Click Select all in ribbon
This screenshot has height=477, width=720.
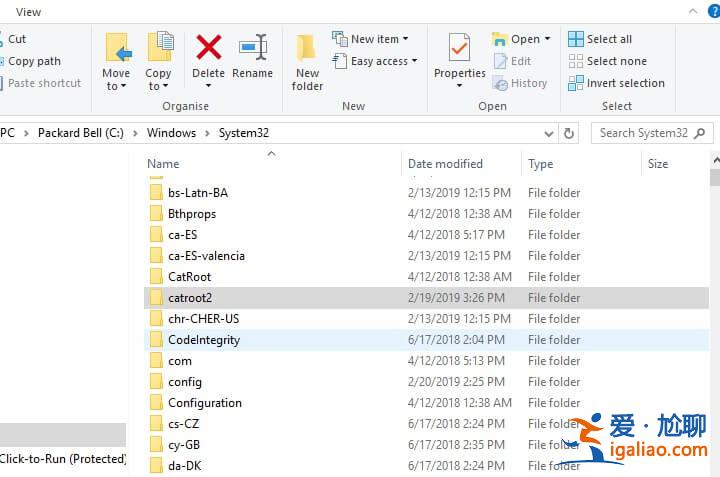[600, 39]
